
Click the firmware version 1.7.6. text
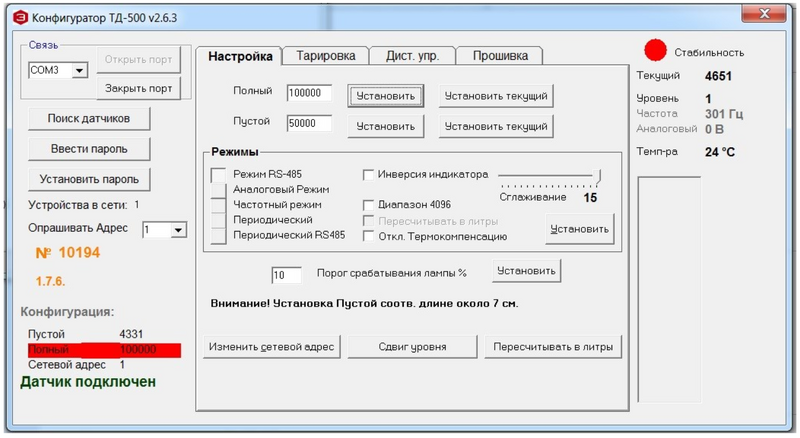pos(51,281)
